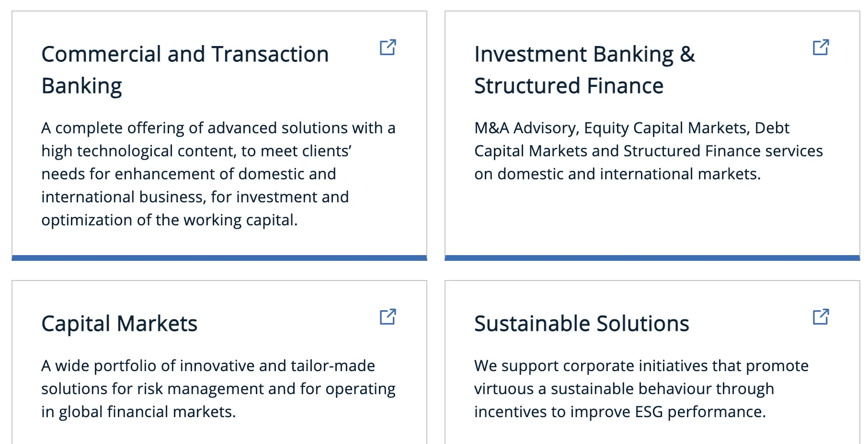Click the Commercial and Transaction Banking heading
Image resolution: width=868 pixels, height=444 pixels.
click(x=185, y=70)
